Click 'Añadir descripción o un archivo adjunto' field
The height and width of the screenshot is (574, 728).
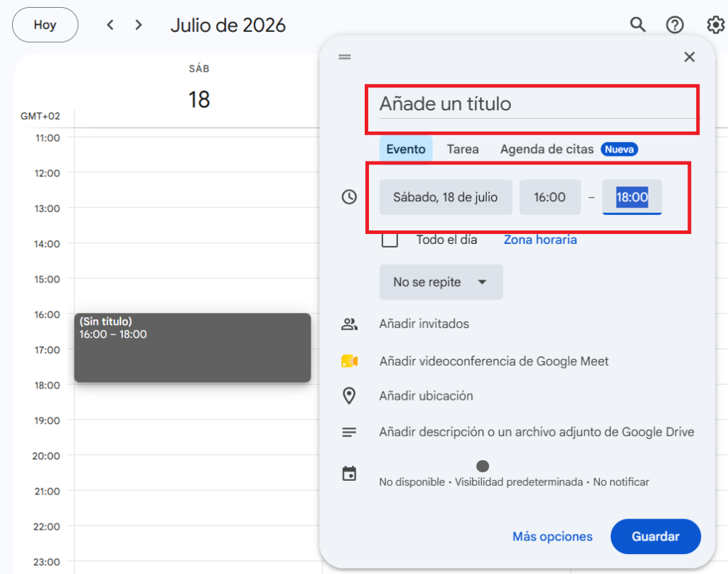[537, 432]
